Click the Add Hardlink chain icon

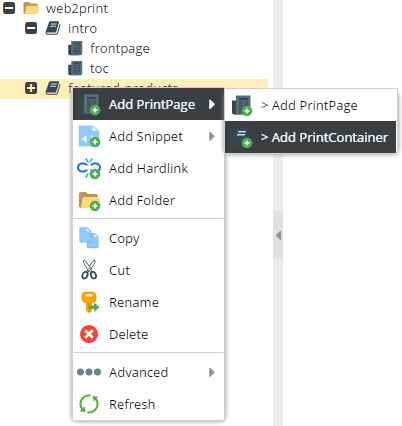(x=89, y=168)
